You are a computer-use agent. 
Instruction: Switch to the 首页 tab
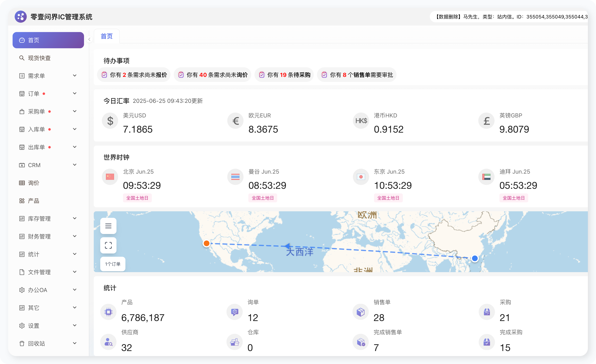107,36
